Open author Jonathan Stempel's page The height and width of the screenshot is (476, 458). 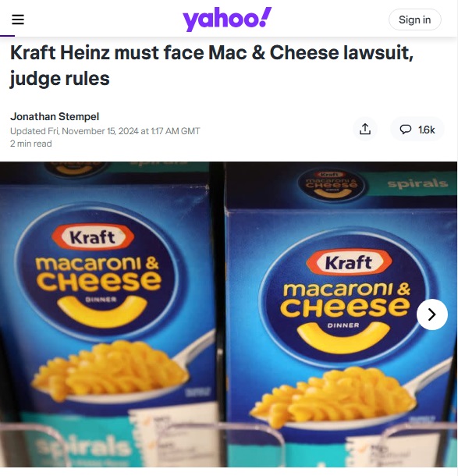(55, 116)
